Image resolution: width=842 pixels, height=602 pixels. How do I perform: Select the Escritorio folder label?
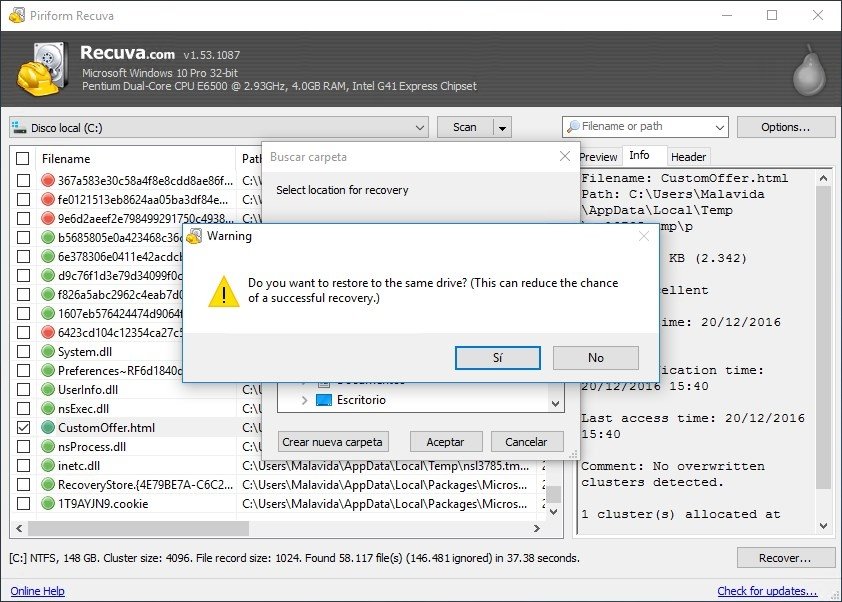[x=361, y=400]
